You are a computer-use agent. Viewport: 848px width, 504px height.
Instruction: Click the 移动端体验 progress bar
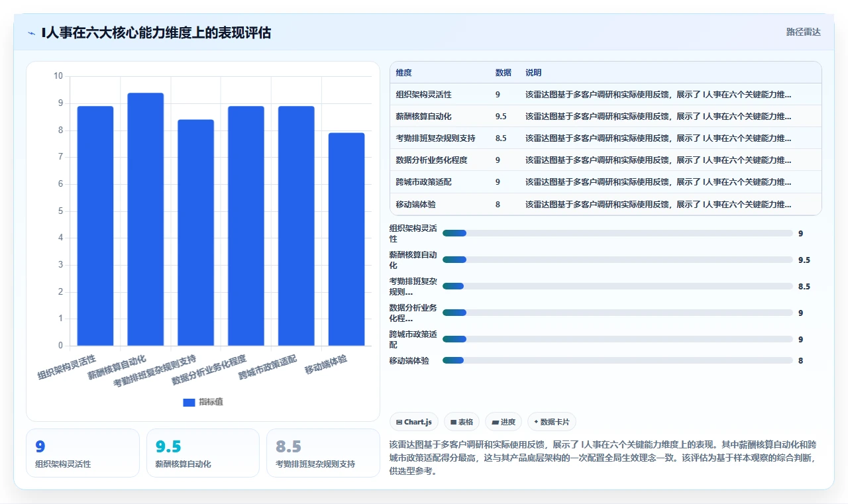617,360
